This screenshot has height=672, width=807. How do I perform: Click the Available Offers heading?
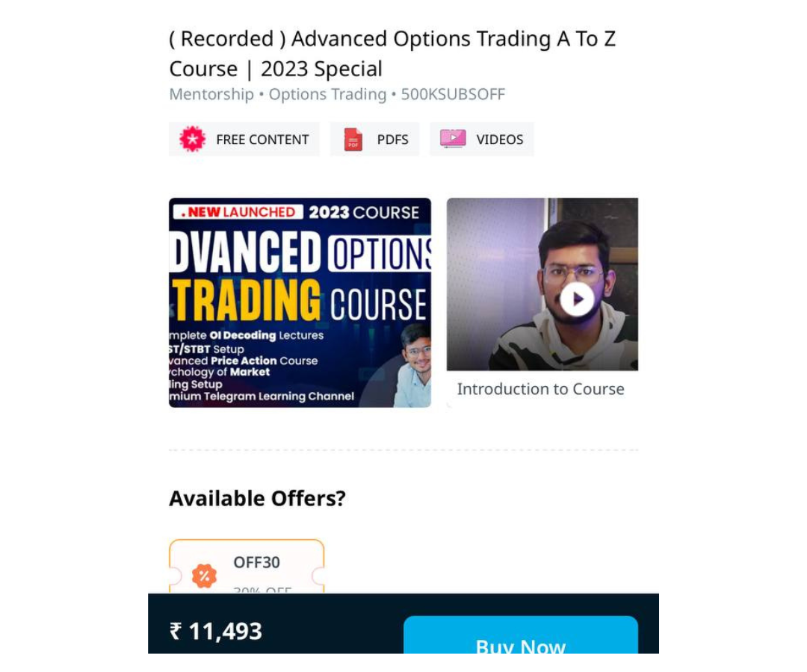[x=257, y=498]
